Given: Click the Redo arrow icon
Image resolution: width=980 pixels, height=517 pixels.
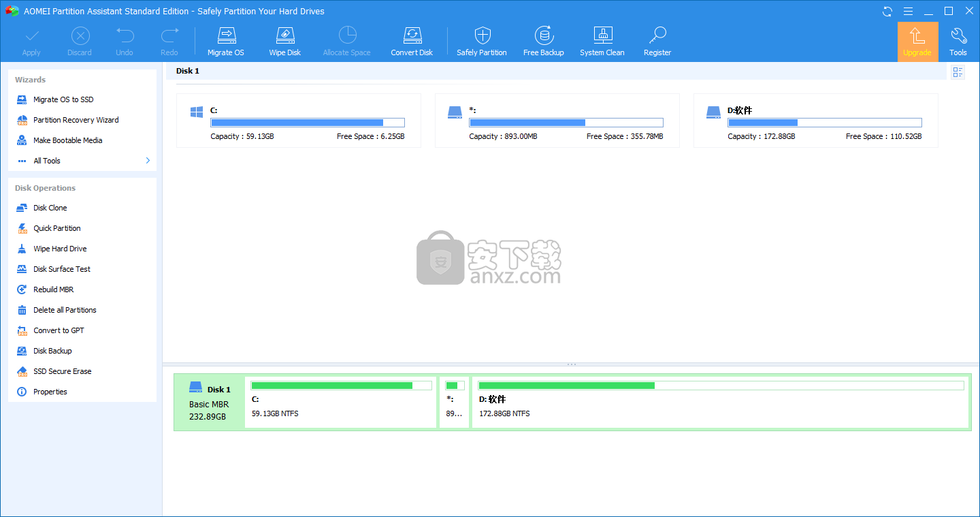Looking at the screenshot, I should coord(169,35).
